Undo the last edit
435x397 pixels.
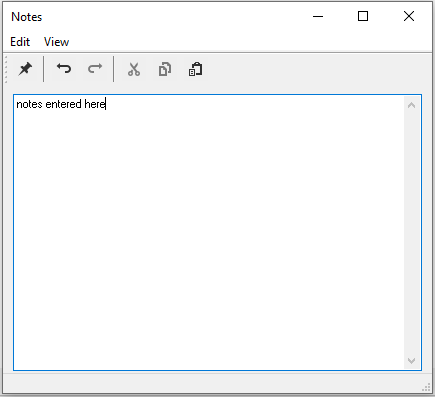64,69
